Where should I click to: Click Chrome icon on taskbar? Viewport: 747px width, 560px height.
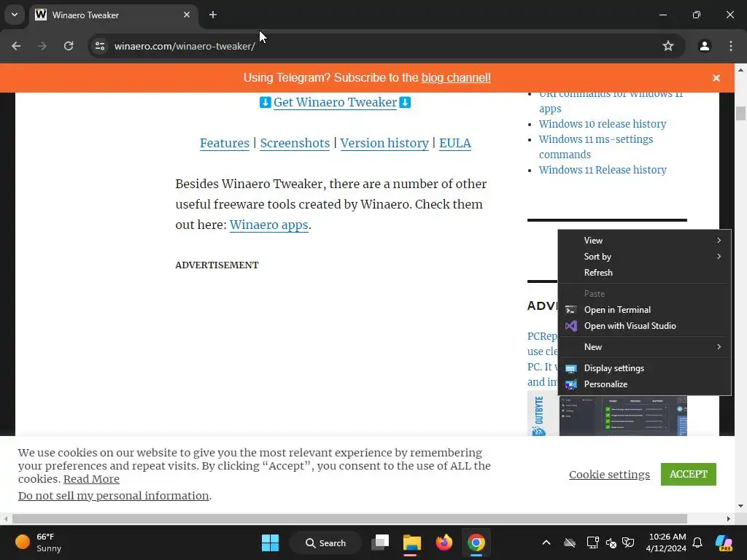point(476,542)
